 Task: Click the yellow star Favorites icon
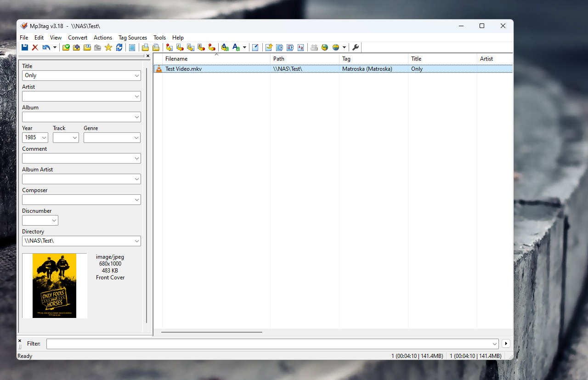pyautogui.click(x=108, y=47)
